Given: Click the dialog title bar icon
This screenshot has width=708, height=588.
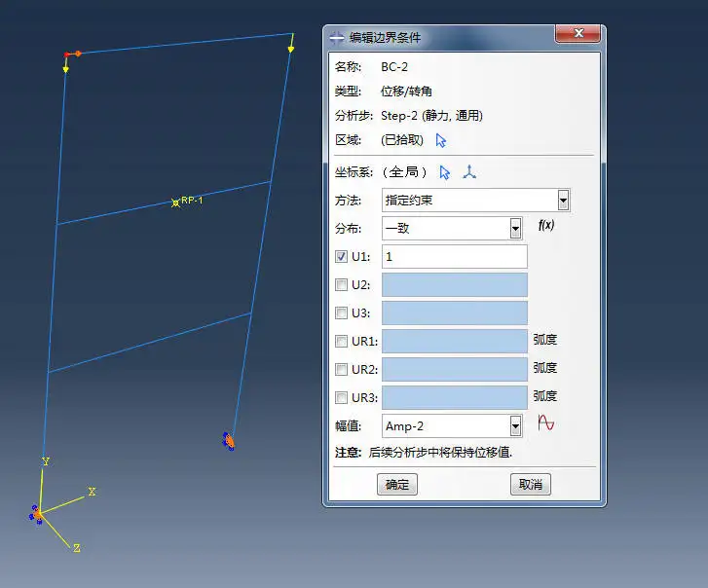Looking at the screenshot, I should pyautogui.click(x=337, y=37).
